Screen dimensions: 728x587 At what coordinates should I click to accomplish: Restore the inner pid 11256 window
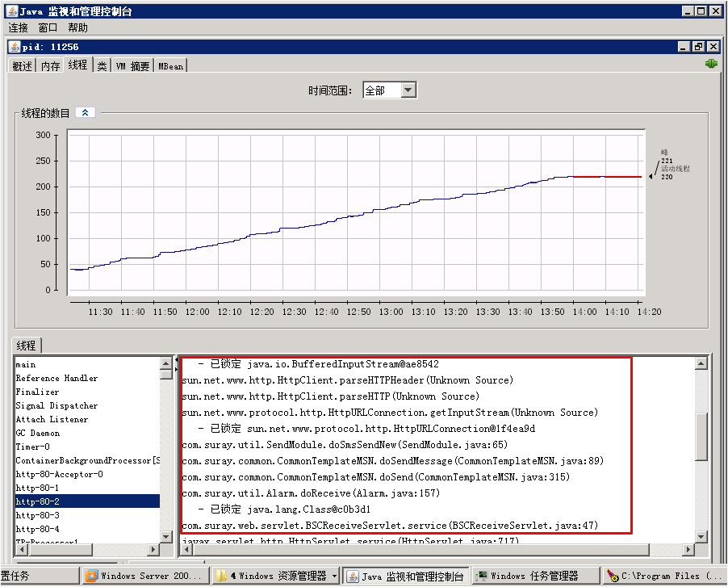pos(698,47)
